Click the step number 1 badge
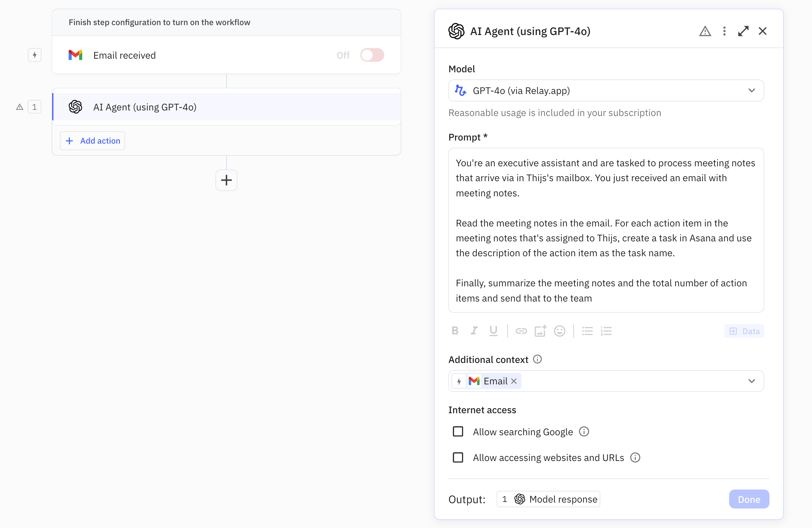The image size is (812, 528). tap(34, 107)
